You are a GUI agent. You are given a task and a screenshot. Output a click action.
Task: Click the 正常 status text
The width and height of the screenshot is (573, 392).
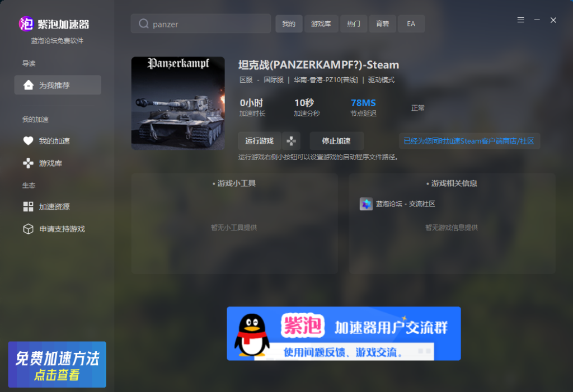click(417, 108)
